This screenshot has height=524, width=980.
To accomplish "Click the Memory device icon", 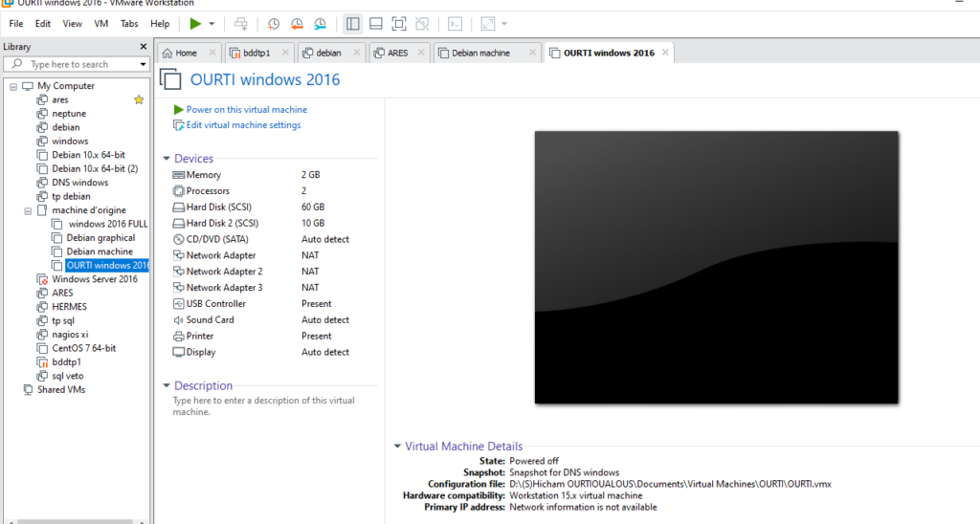I will coord(178,175).
